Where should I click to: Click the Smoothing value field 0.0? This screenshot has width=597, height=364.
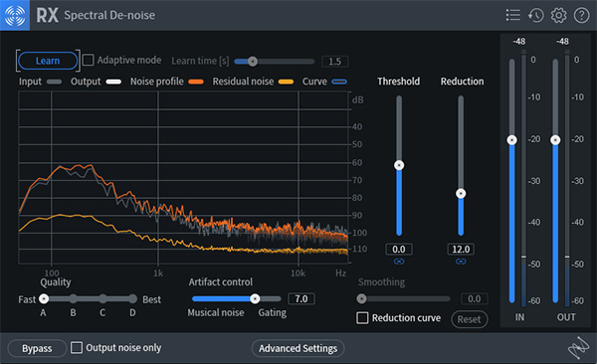[474, 299]
